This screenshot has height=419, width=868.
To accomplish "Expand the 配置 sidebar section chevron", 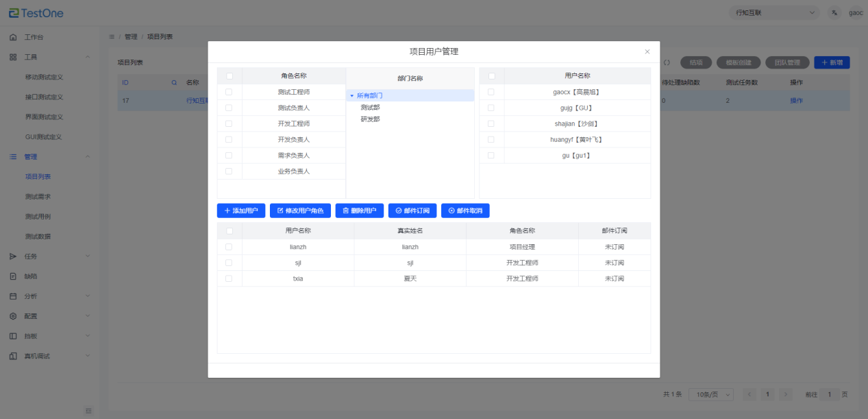I will pos(88,316).
